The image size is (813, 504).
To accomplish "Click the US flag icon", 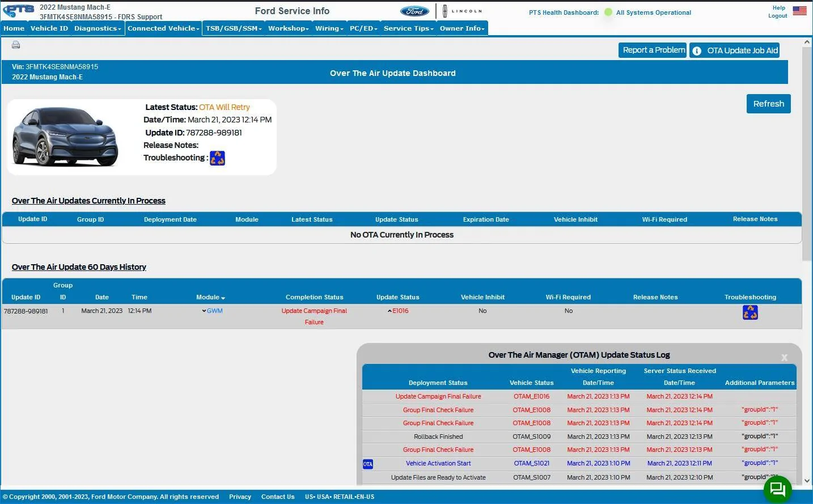I will point(799,11).
